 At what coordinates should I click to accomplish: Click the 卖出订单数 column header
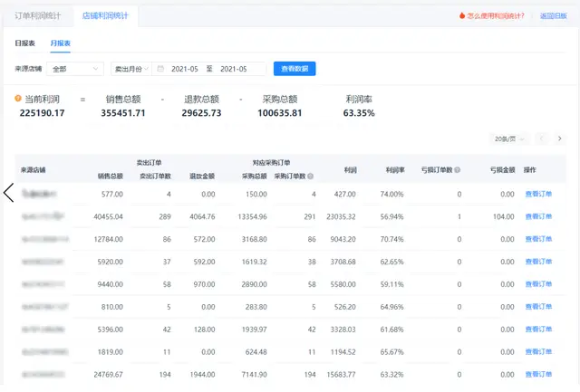point(155,177)
